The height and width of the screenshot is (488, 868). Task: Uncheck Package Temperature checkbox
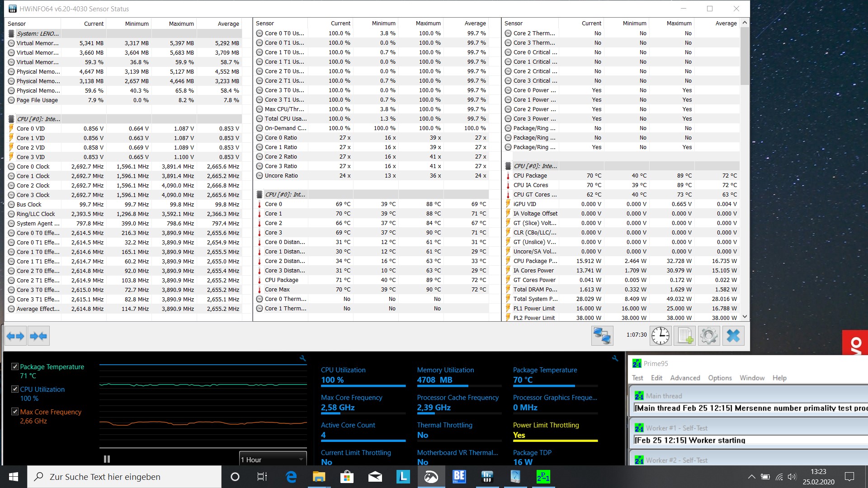coord(15,366)
